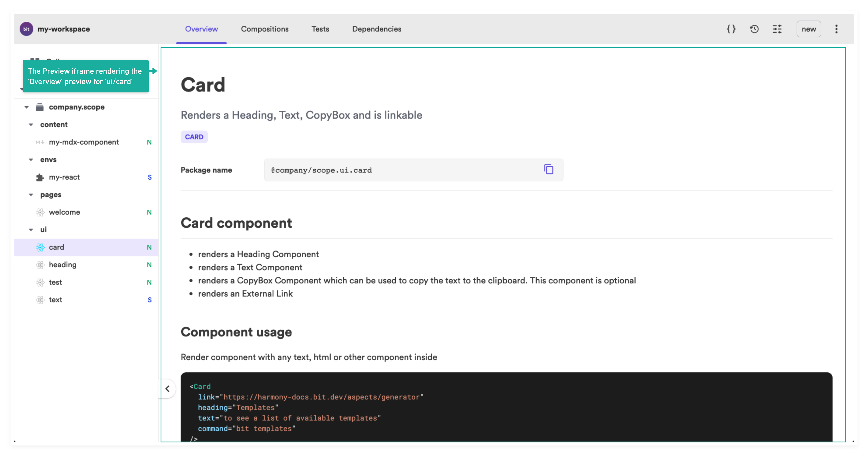Select the CARD label badge

(x=194, y=137)
